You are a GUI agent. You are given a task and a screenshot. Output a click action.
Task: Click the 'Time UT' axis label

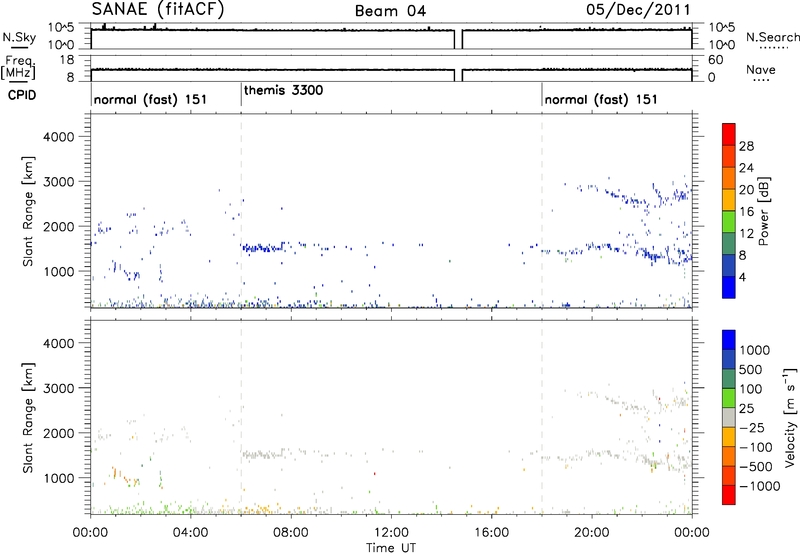pyautogui.click(x=391, y=548)
